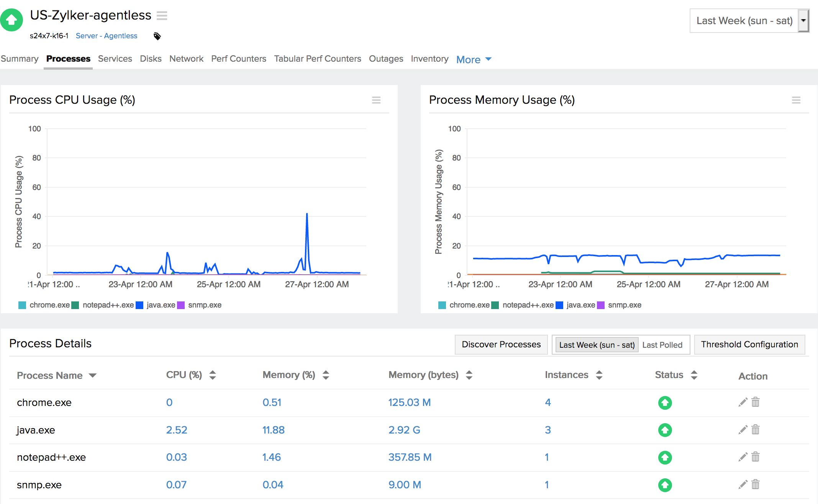The image size is (818, 504).
Task: Click the 2.92 G memory value for java.exe
Action: point(404,430)
